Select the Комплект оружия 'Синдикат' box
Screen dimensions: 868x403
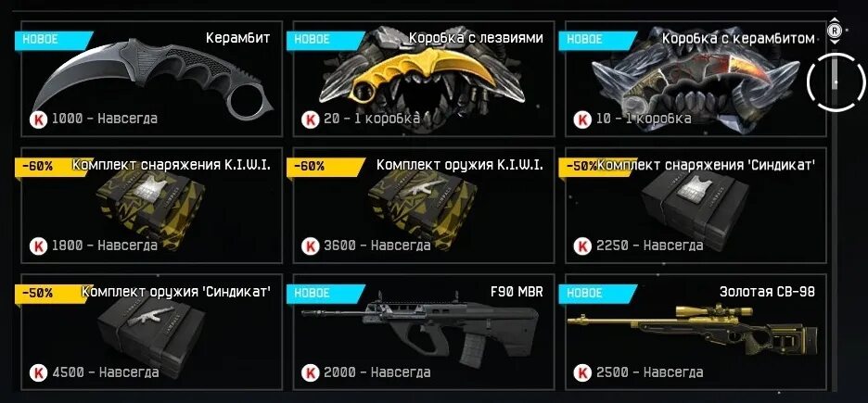151,334
